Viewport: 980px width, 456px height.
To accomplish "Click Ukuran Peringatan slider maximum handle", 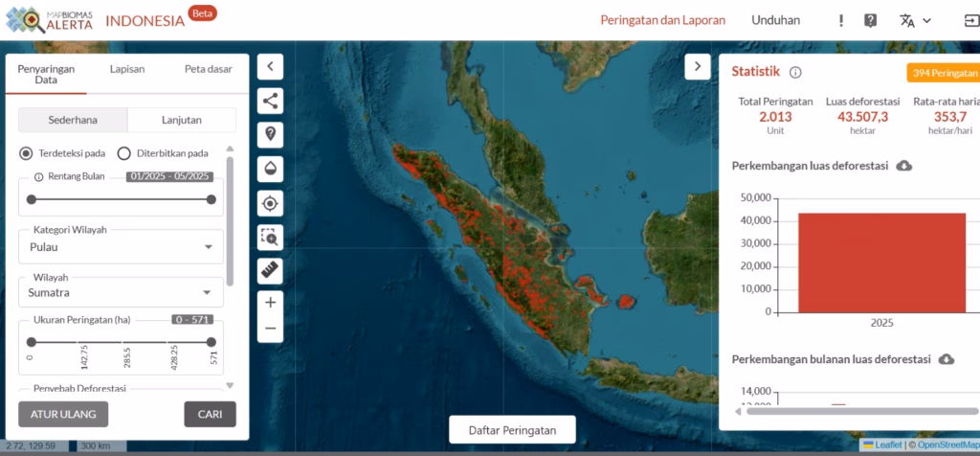I will 212,342.
